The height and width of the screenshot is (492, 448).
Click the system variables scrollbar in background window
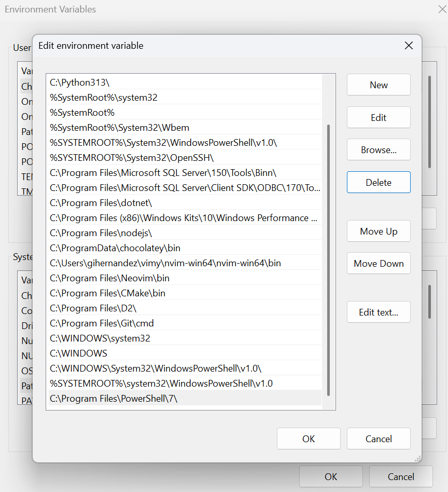[429, 302]
